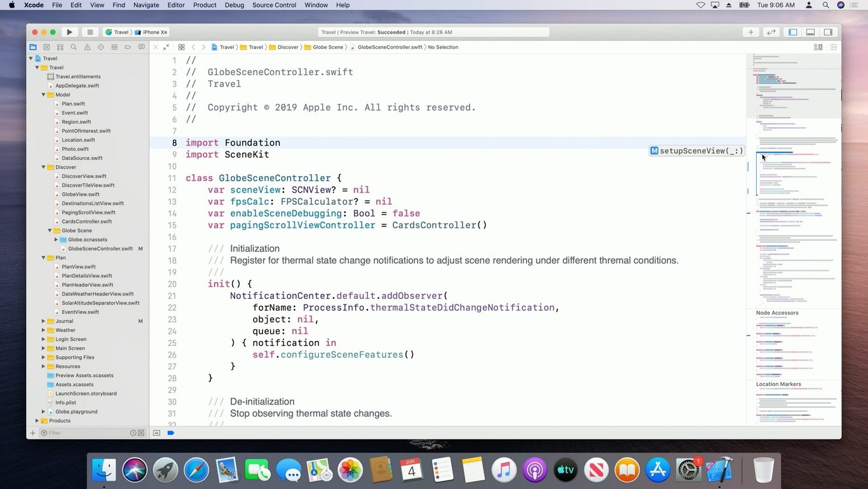Click the Filter field in the navigator
Image resolution: width=868 pixels, height=489 pixels.
coord(83,432)
